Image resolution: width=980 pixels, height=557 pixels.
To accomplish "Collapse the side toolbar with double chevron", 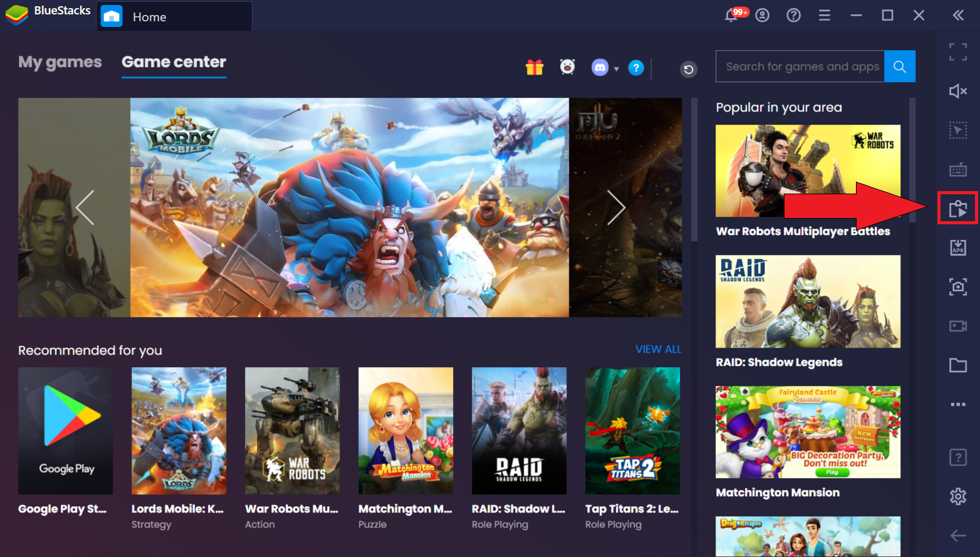I will [958, 15].
